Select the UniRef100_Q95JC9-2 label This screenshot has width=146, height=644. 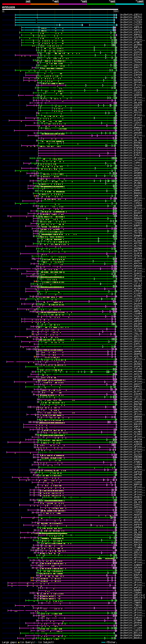[132, 595]
